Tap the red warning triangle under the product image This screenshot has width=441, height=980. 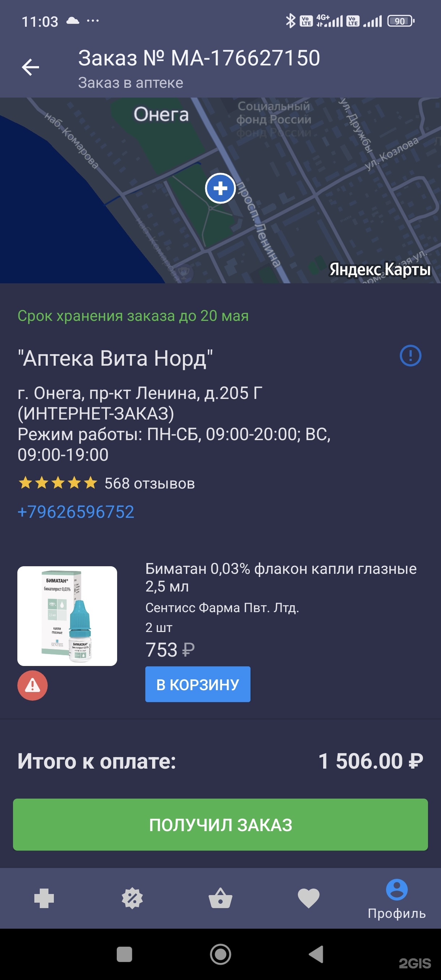[32, 685]
